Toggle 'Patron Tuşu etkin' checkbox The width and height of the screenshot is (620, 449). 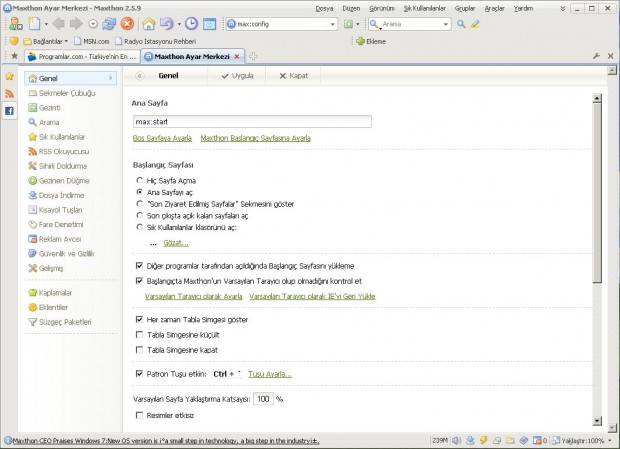[x=139, y=374]
